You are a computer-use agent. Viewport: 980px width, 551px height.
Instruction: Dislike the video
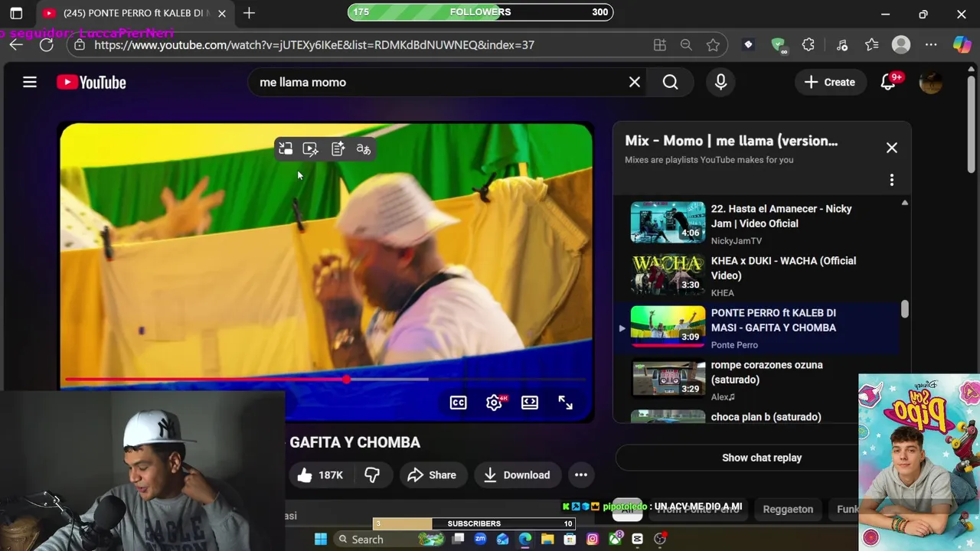372,475
